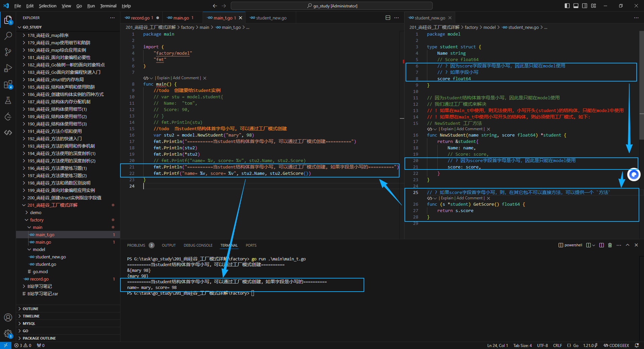644x349 pixels.
Task: Open the go_study command center search box
Action: (x=332, y=6)
